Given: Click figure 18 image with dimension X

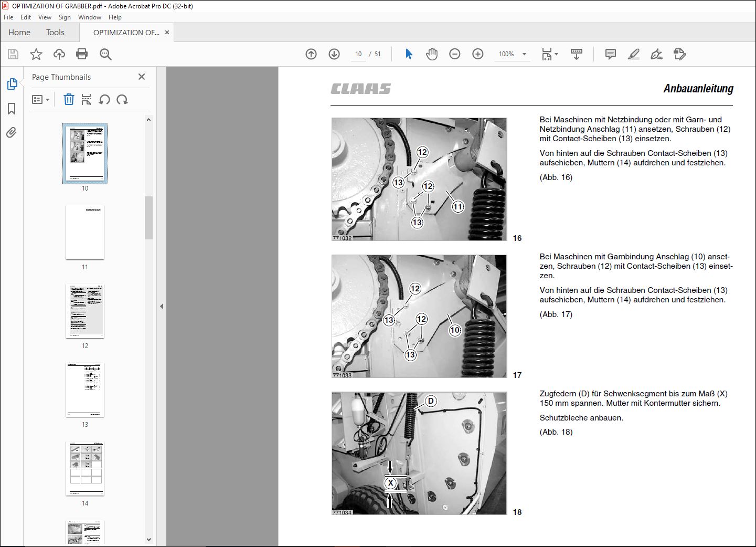Looking at the screenshot, I should 419,454.
